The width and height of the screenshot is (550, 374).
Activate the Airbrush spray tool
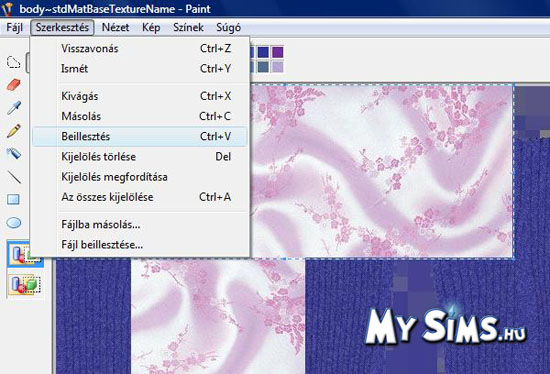pos(14,153)
